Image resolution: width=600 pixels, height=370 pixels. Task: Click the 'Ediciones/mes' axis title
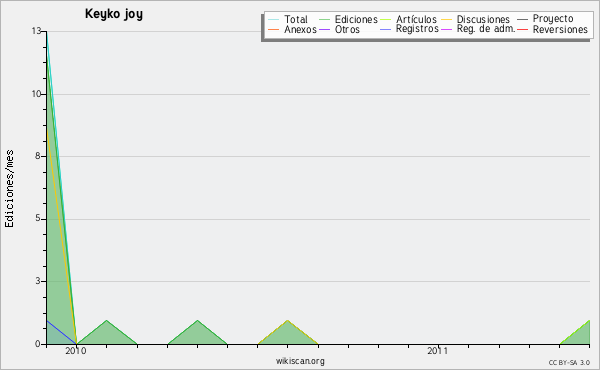9,189
